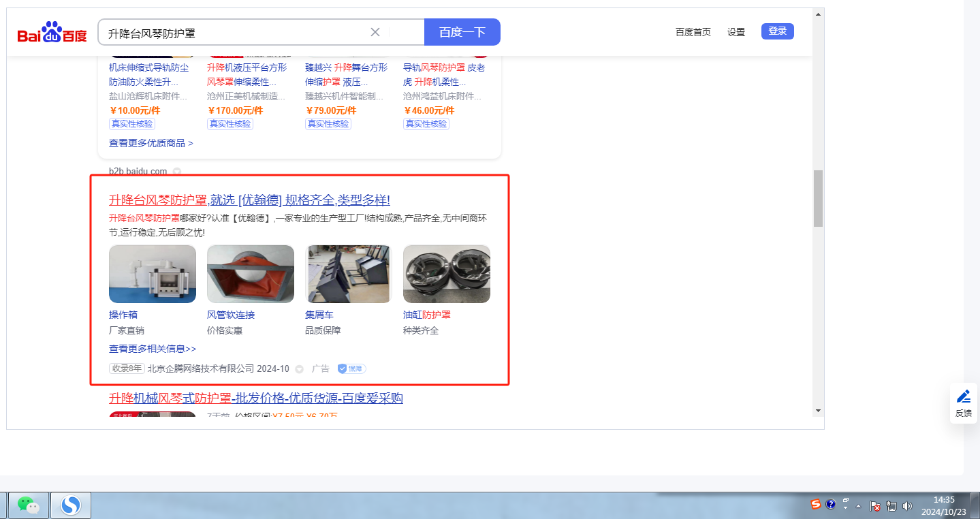This screenshot has height=519, width=980.
Task: Click the Sogou input method tray icon
Action: point(815,505)
